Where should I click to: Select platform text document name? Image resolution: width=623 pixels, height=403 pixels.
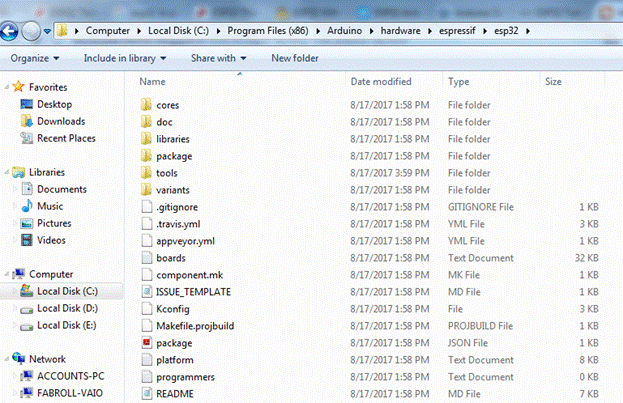tap(175, 360)
